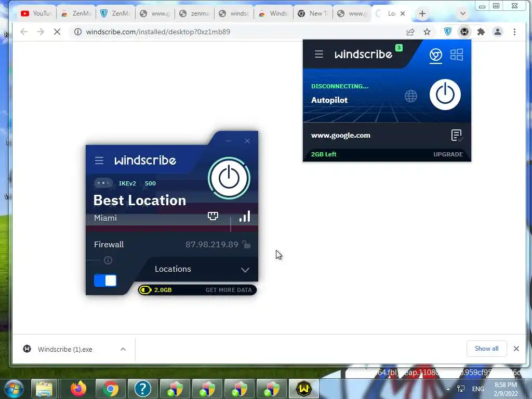532x399 pixels.
Task: Click the IKEv2 protocol label
Action: click(x=127, y=183)
